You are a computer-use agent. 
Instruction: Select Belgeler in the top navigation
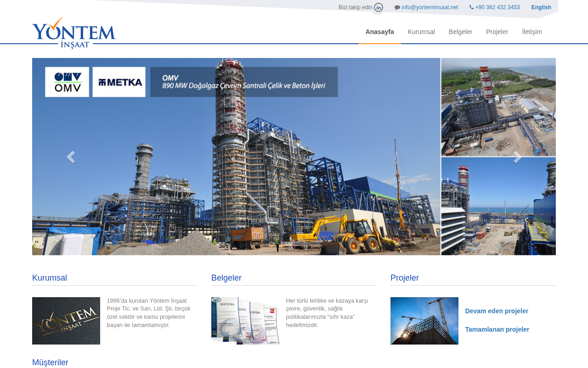coord(460,32)
